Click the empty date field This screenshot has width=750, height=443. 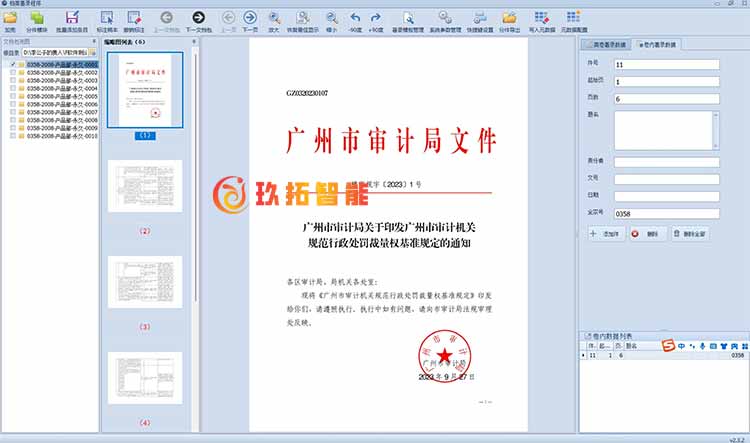666,197
